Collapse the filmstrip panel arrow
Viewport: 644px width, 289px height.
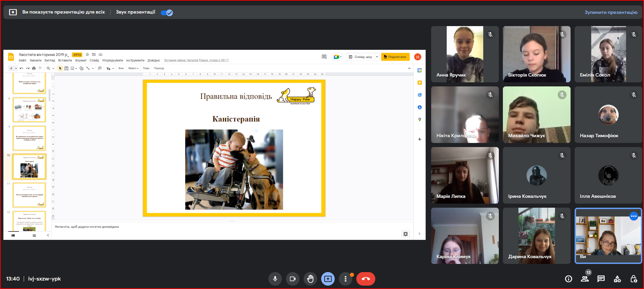point(48,235)
